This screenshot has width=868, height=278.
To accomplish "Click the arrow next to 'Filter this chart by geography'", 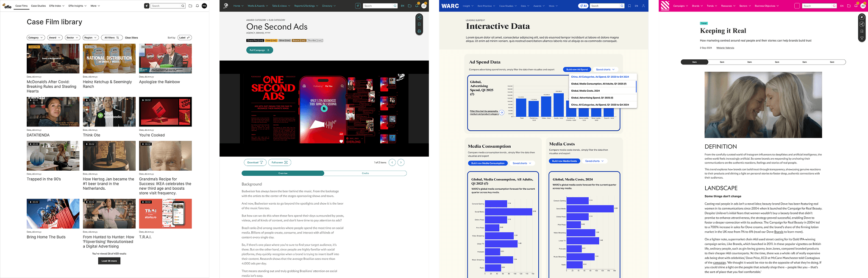I will (x=502, y=112).
